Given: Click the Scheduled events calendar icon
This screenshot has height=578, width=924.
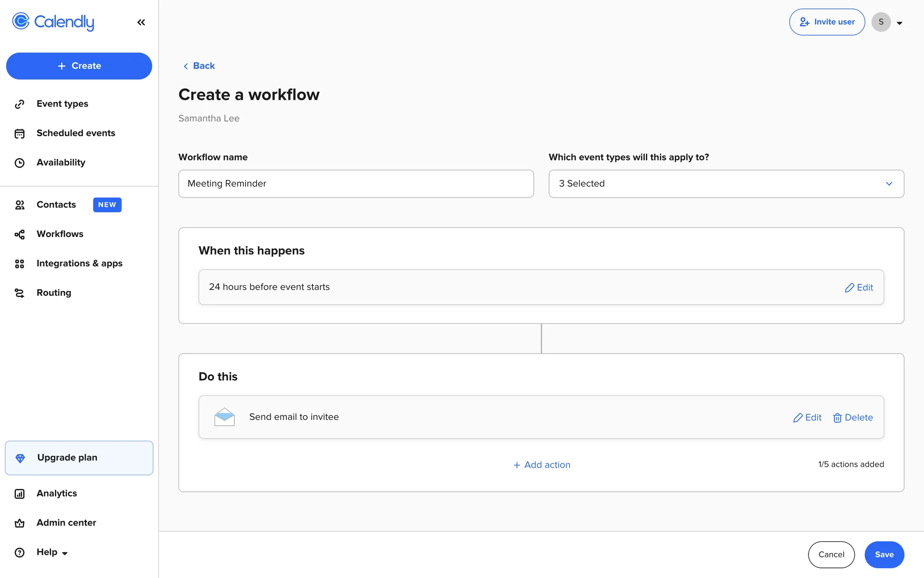Looking at the screenshot, I should tap(20, 133).
